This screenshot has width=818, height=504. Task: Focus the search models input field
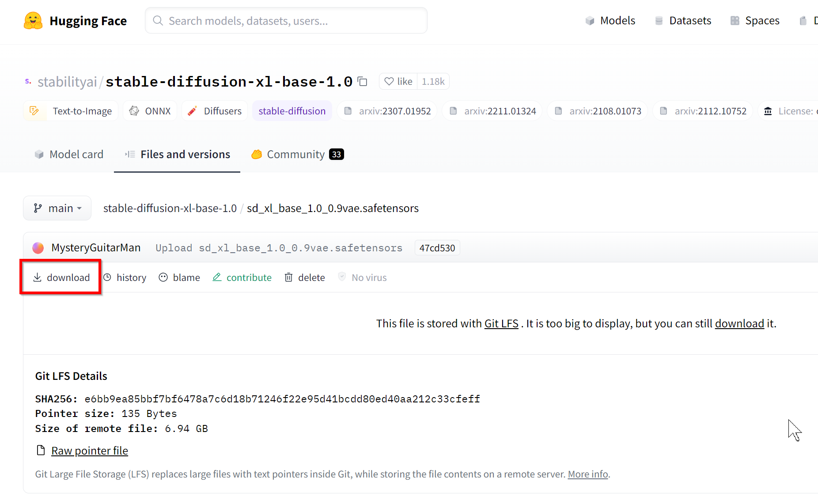click(x=286, y=21)
